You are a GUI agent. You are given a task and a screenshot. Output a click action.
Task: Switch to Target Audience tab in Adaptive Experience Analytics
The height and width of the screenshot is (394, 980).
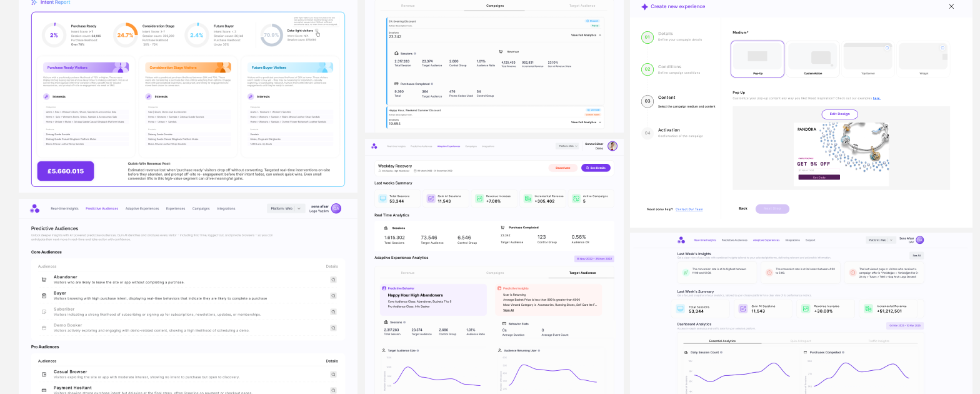pyautogui.click(x=582, y=273)
